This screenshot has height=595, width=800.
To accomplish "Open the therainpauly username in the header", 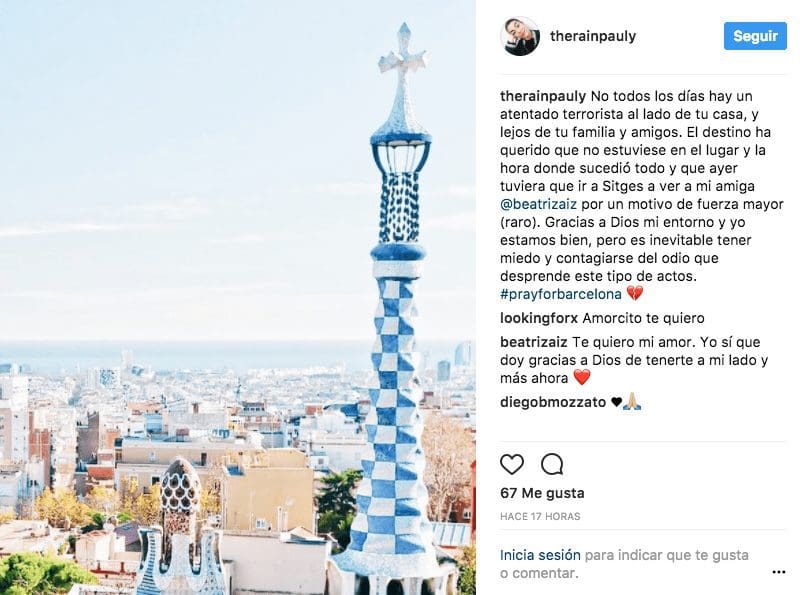I will tap(593, 36).
